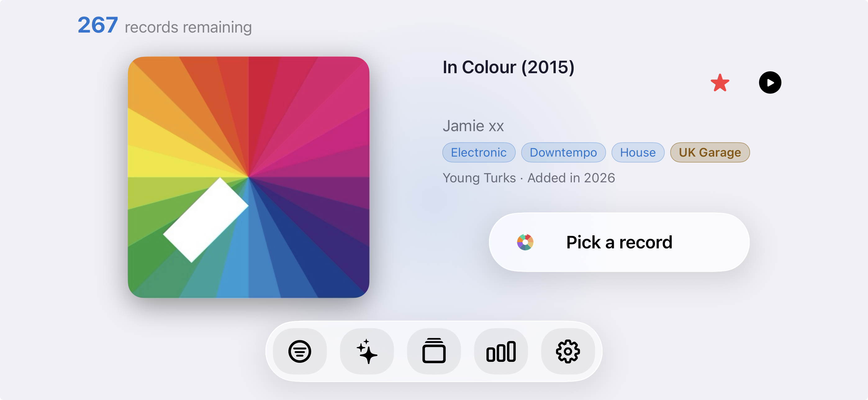This screenshot has height=400, width=868.
Task: Click the title In Colour (2015)
Action: (509, 67)
